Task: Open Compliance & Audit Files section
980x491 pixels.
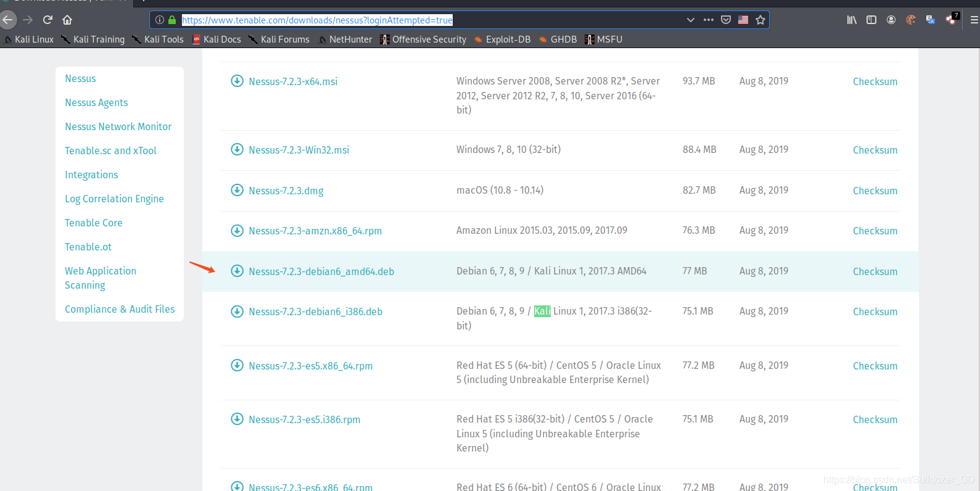Action: click(x=120, y=309)
